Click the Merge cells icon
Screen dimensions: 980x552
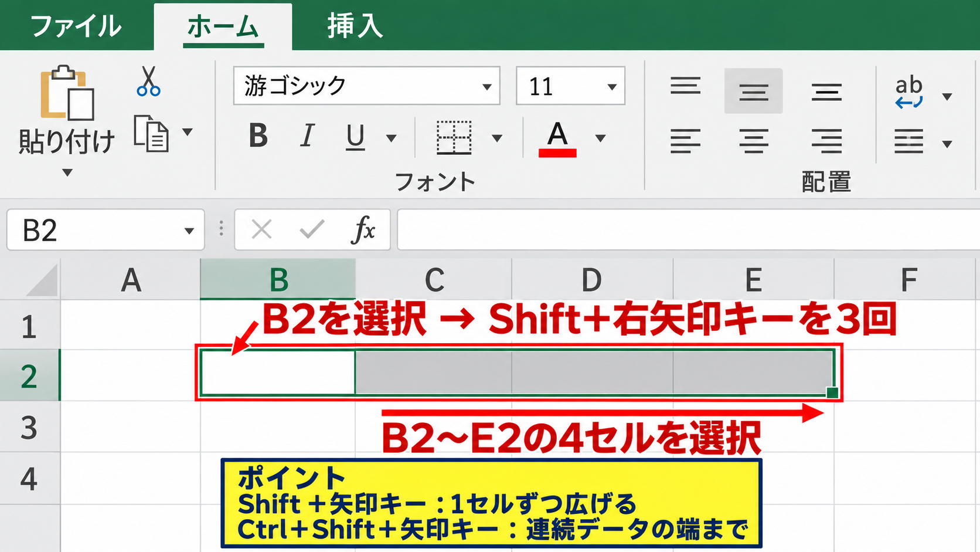(x=909, y=141)
